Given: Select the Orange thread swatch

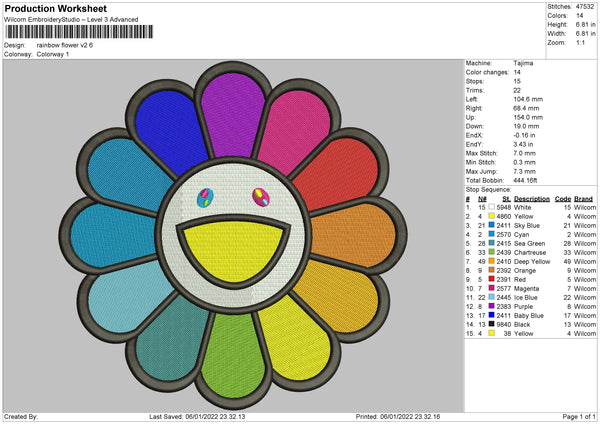Looking at the screenshot, I should click(x=491, y=270).
